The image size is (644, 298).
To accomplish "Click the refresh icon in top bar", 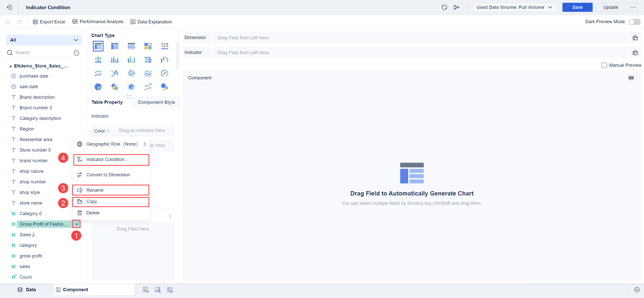I will tap(444, 7).
